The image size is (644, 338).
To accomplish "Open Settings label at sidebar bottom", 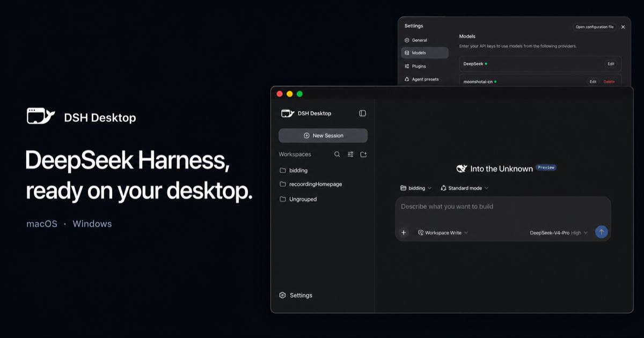I will [301, 295].
